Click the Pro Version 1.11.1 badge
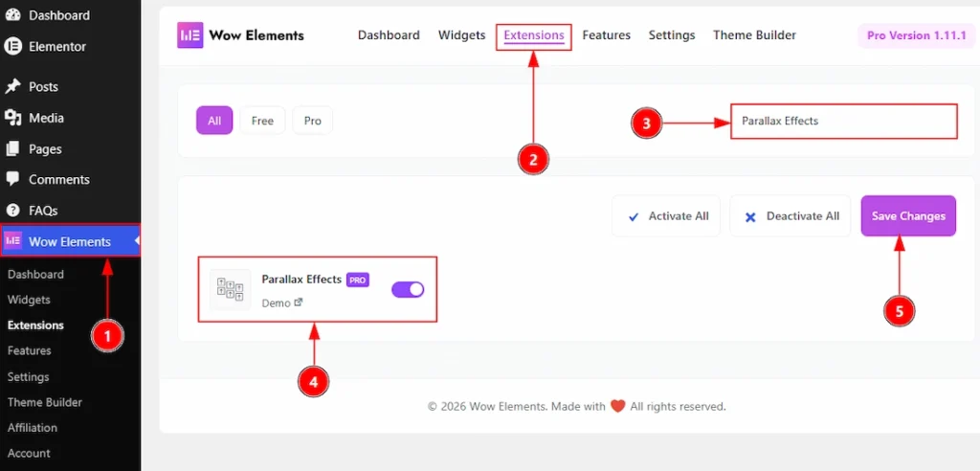Viewport: 980px width, 471px height. coord(917,35)
